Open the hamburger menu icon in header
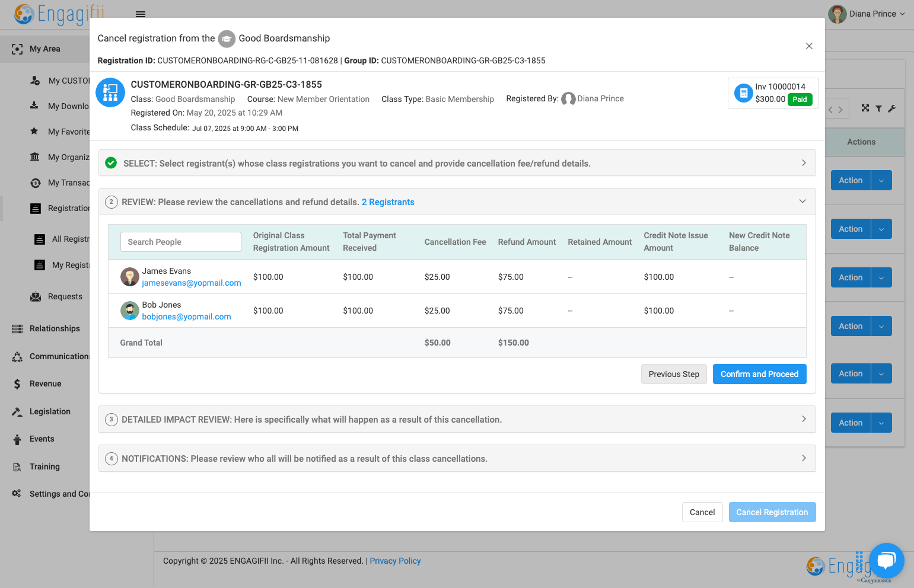Screen dimensions: 914x588 click(x=141, y=14)
